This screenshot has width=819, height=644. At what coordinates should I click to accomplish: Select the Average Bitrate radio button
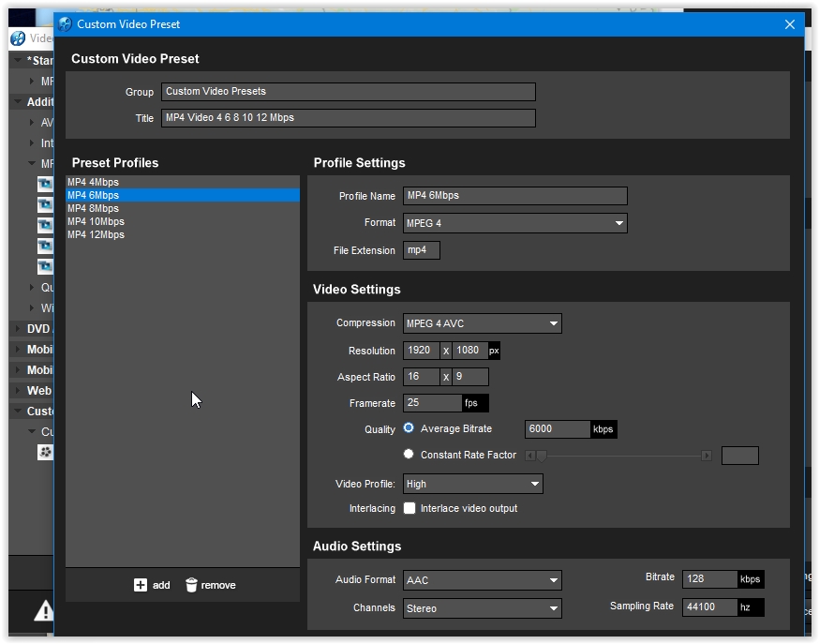pyautogui.click(x=409, y=428)
